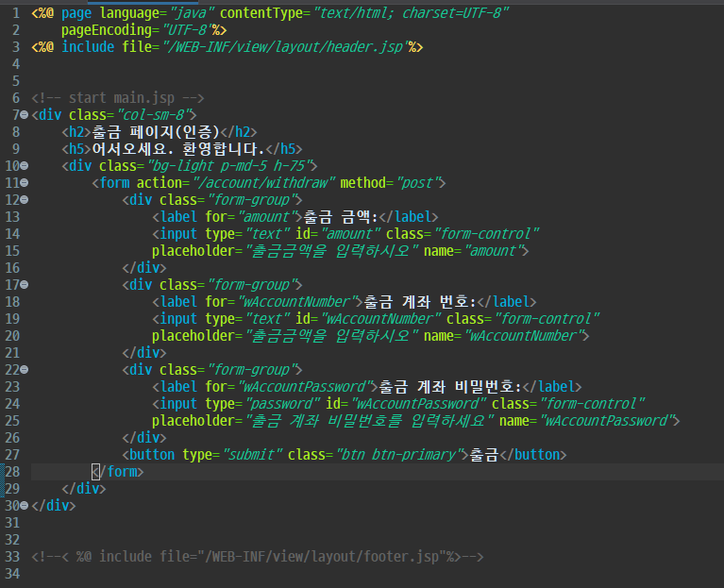Click placeholder 출금 계좌 비밀번호를 입력하세요
Viewport: 724px width, 588px height.
point(369,420)
